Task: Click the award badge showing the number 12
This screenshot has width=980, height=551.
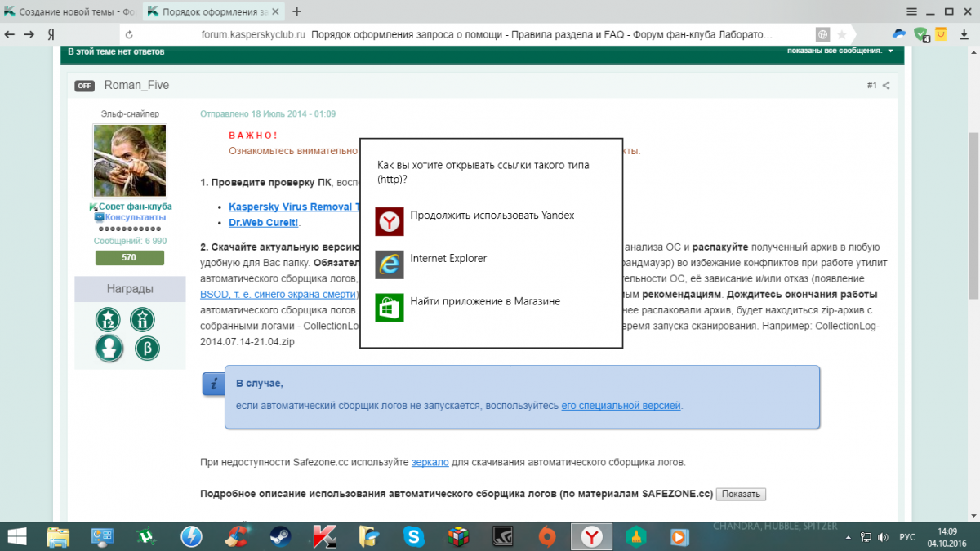Action: click(108, 319)
